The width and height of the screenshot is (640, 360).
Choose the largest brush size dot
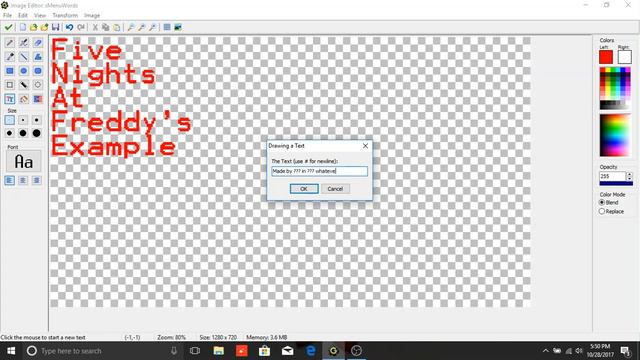(x=36, y=133)
